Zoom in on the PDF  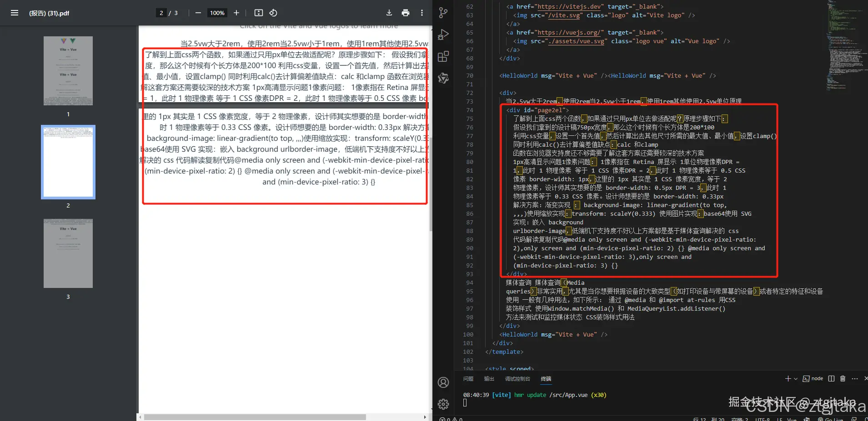click(x=236, y=13)
